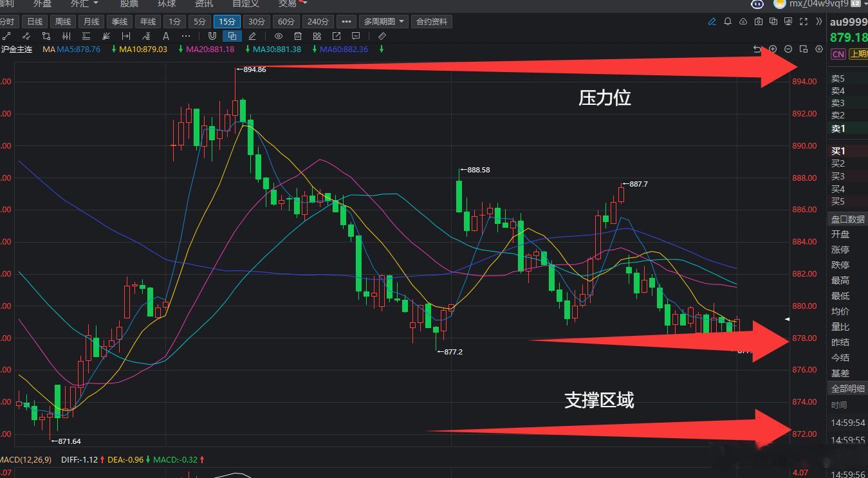868x478 pixels.
Task: Enter fullscreen chart mode
Action: click(x=804, y=21)
